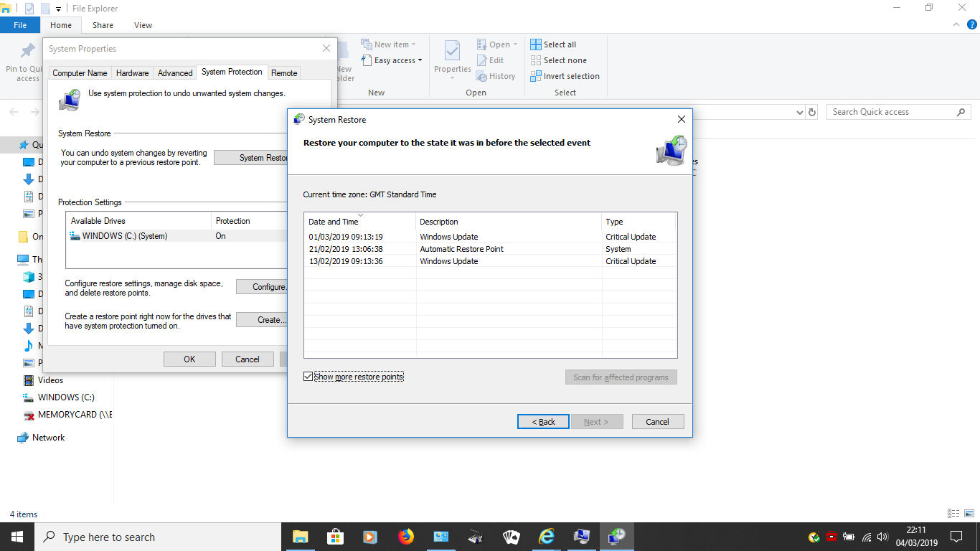Expand the address bar history dropdown
Screen dimensions: 980x551
[x=800, y=113]
